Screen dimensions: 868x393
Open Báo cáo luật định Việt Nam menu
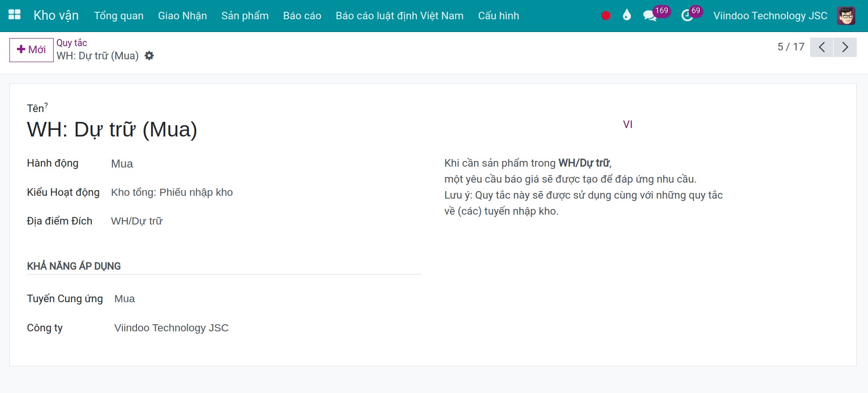tap(400, 16)
